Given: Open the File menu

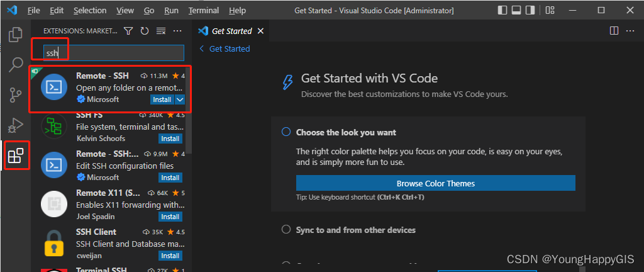Looking at the screenshot, I should click(x=34, y=11).
